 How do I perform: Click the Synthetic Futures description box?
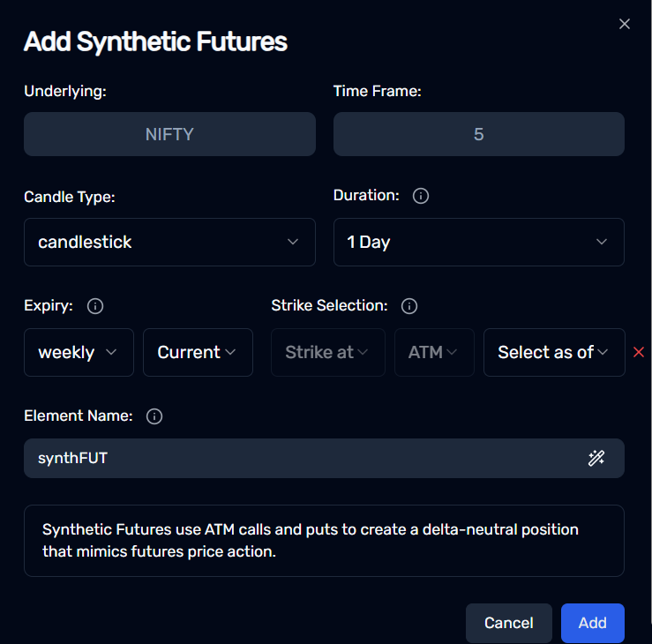[x=324, y=541]
